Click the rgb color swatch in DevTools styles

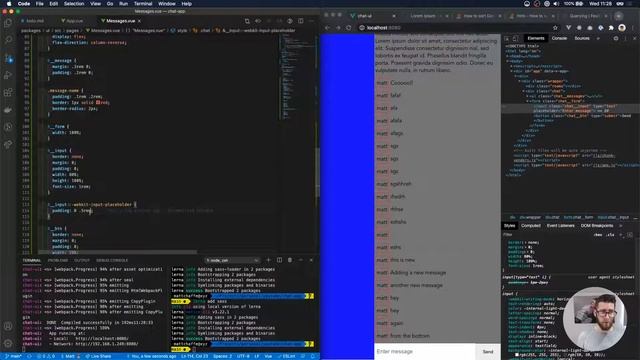517,355
